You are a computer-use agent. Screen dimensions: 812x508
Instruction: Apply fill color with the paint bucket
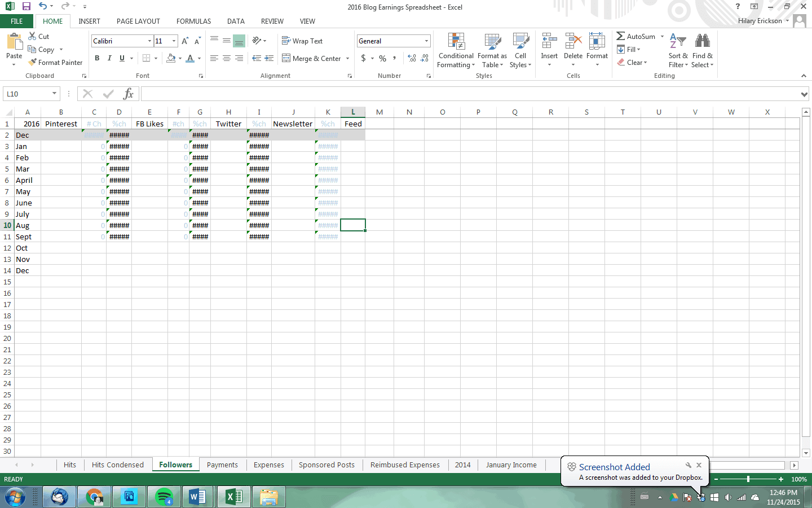tap(171, 58)
